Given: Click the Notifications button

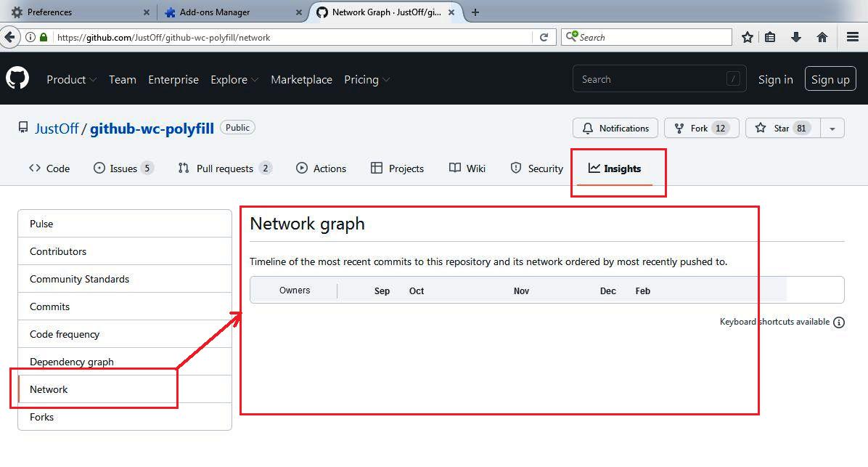Looking at the screenshot, I should [615, 128].
